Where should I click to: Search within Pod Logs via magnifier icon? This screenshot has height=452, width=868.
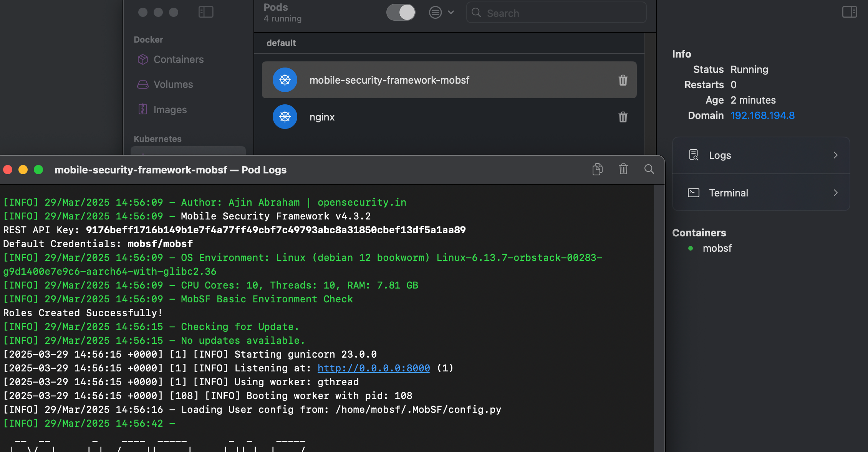(x=649, y=169)
